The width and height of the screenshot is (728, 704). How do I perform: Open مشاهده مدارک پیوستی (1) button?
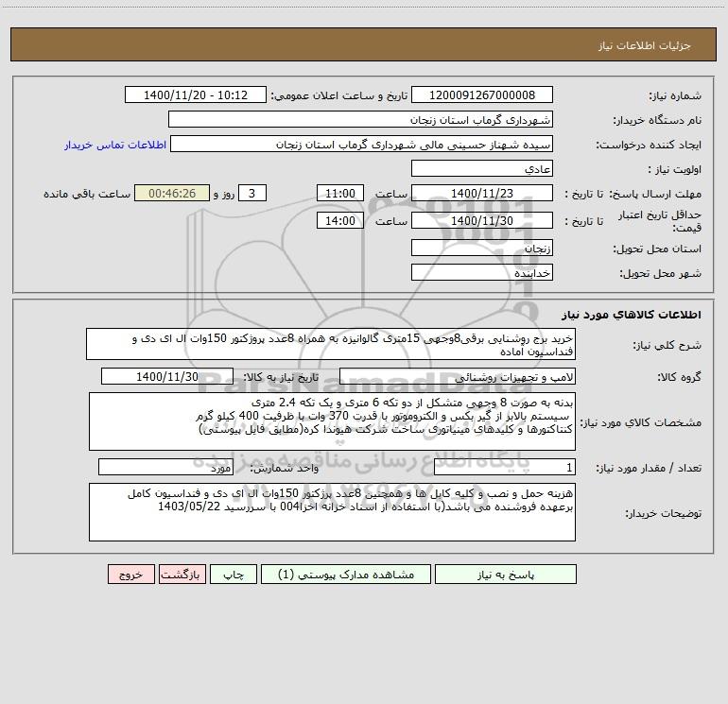[346, 575]
